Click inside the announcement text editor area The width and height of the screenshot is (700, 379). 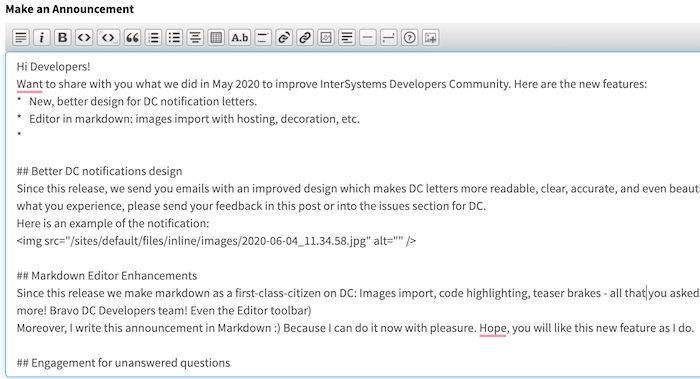coord(353,214)
